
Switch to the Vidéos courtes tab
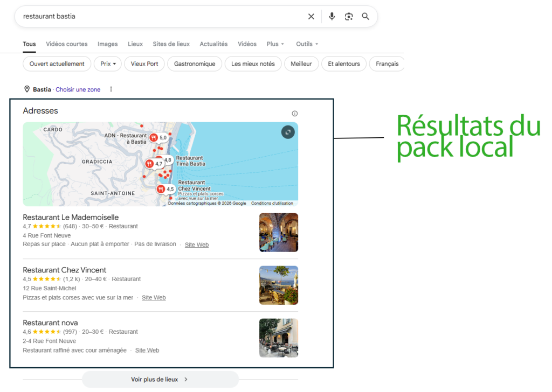pyautogui.click(x=66, y=44)
